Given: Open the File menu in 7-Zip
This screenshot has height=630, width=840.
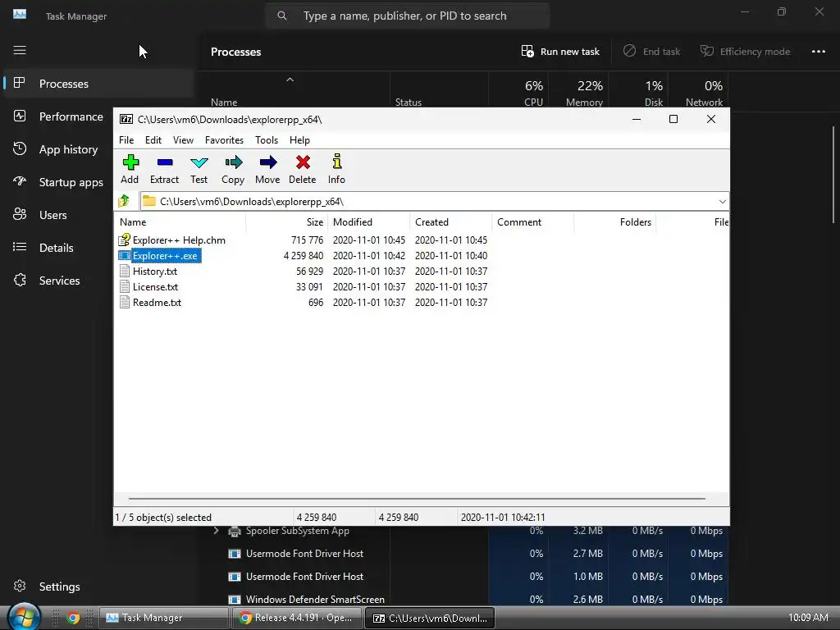Looking at the screenshot, I should pos(126,139).
